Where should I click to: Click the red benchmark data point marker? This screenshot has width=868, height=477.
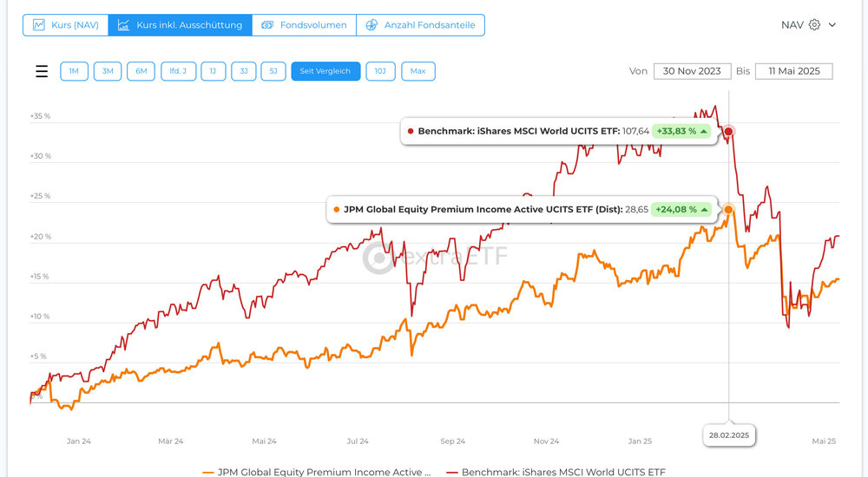pos(729,132)
